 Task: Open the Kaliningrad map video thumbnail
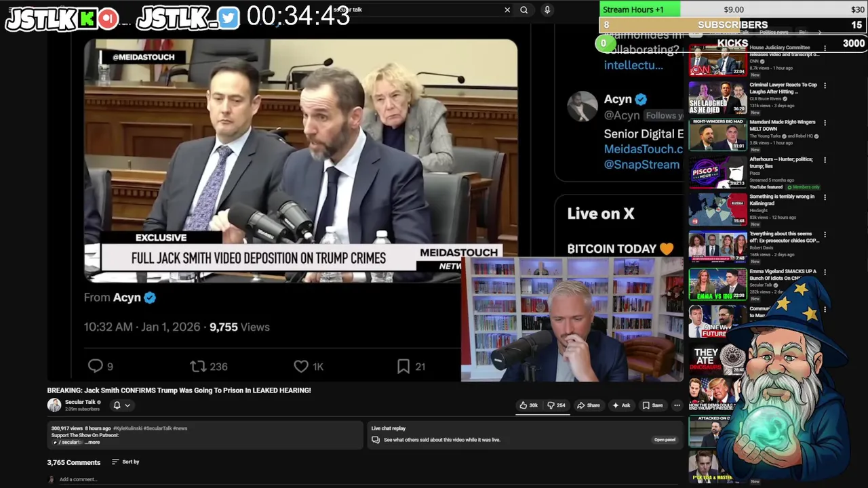[x=717, y=209]
